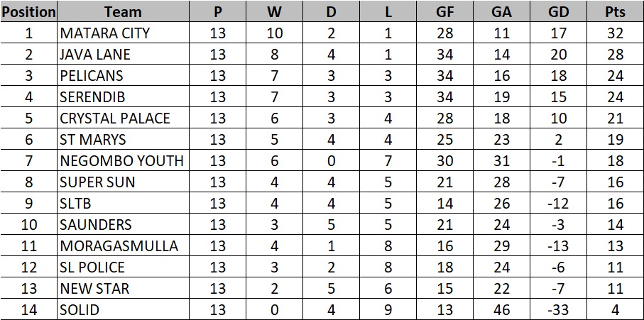Click the -33 goal difference cell
This screenshot has height=320, width=644.
[x=559, y=310]
